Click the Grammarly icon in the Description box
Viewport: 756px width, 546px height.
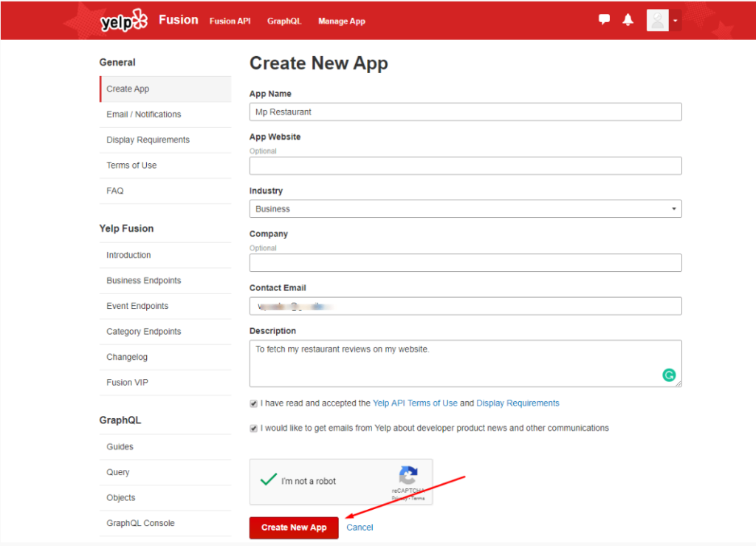[x=669, y=375]
